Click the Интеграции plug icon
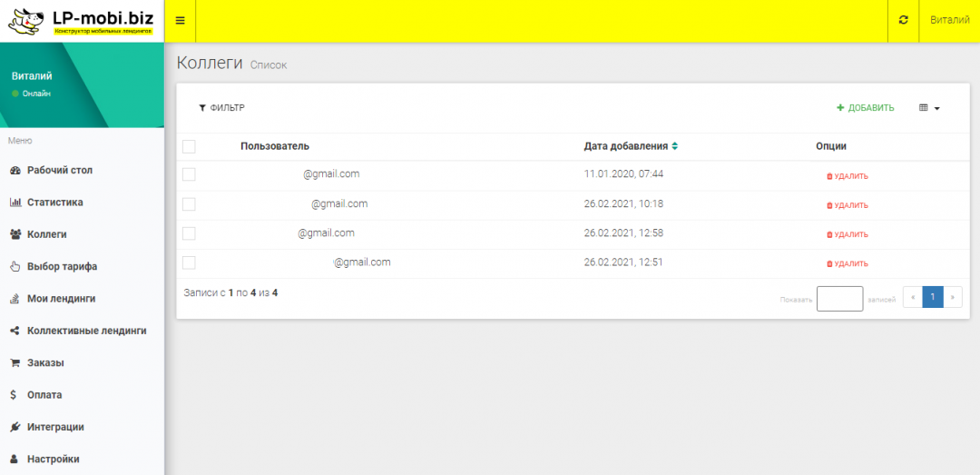The image size is (980, 475). pyautogui.click(x=15, y=427)
